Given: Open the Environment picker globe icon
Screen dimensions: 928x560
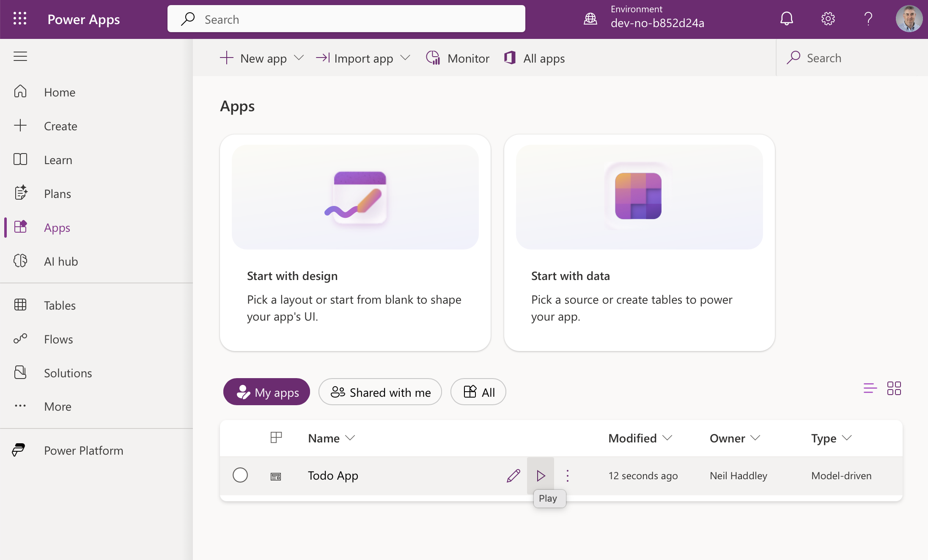Looking at the screenshot, I should click(590, 19).
